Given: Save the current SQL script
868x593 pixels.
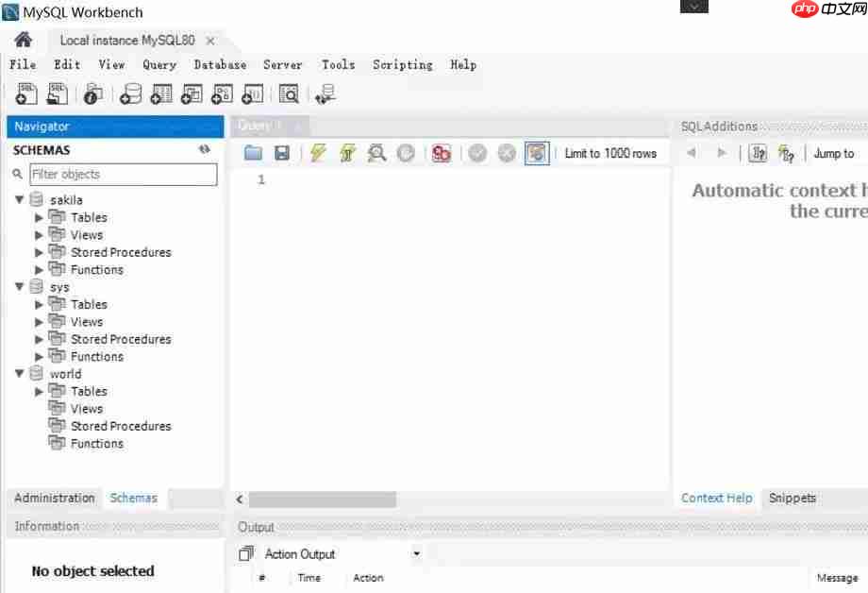Looking at the screenshot, I should point(281,153).
